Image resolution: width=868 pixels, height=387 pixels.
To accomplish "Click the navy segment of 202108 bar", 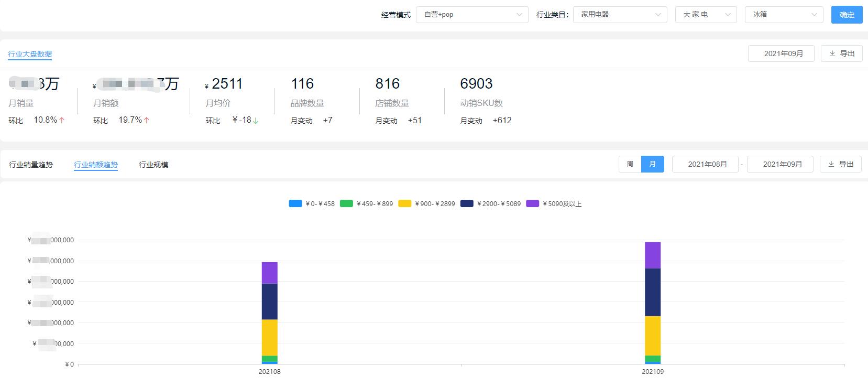I will point(270,302).
